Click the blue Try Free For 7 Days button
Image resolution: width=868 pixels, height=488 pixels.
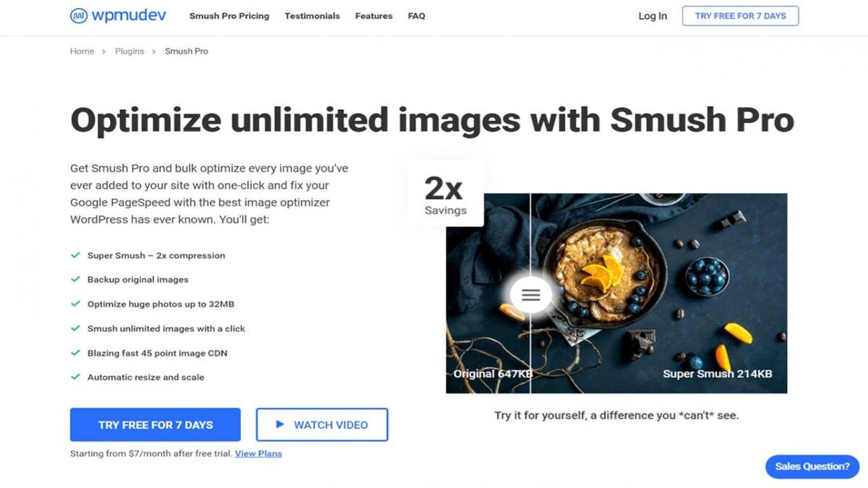tap(156, 424)
